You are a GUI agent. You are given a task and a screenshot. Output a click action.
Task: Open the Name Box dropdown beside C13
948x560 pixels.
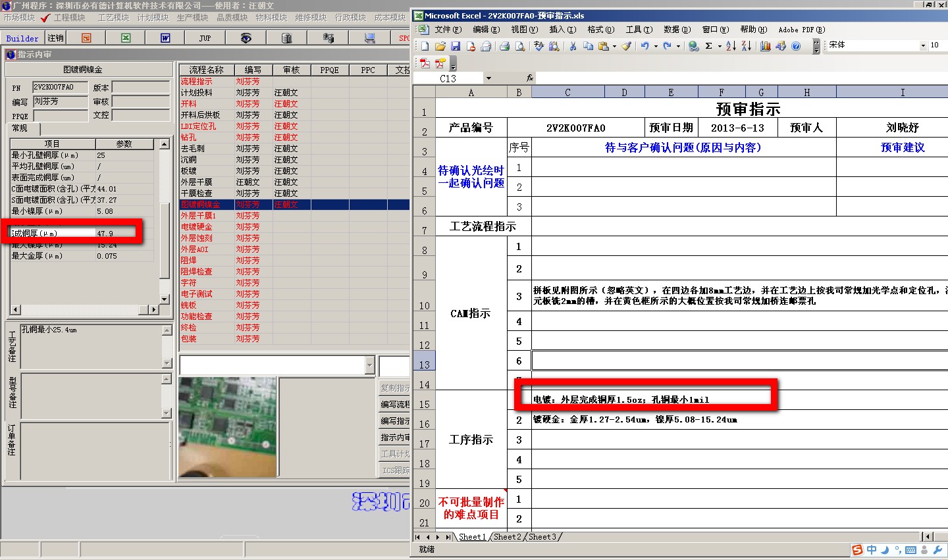pos(488,78)
